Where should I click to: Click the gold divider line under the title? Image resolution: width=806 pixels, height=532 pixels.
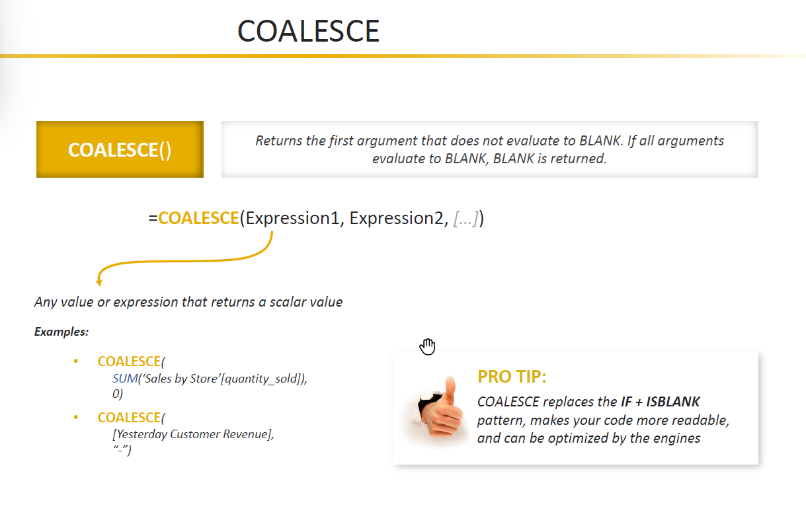(x=403, y=56)
